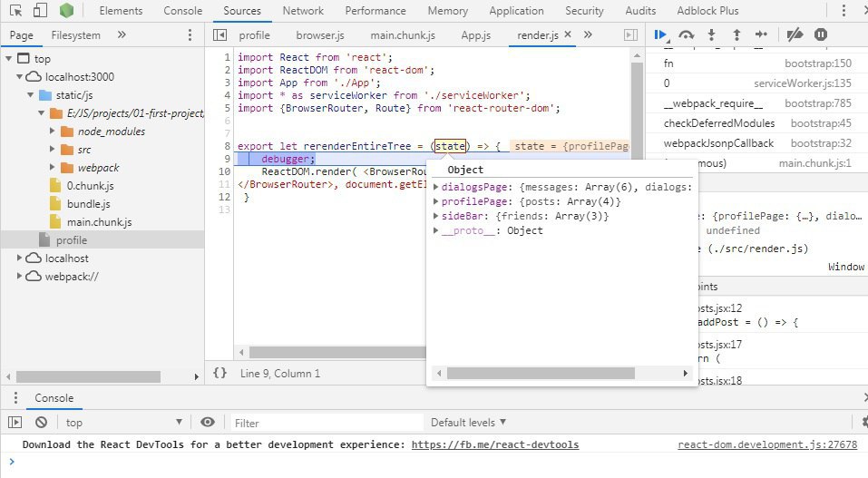Screen dimensions: 868x478
Task: Show more editor tabs chevron
Action: pyautogui.click(x=588, y=34)
